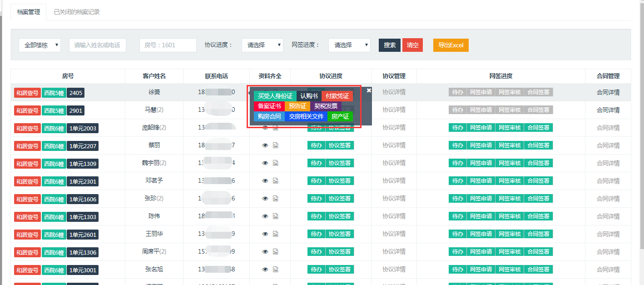Image resolution: width=644 pixels, height=285 pixels.
Task: Click 合同签署 in 王丽华's row
Action: (x=538, y=234)
